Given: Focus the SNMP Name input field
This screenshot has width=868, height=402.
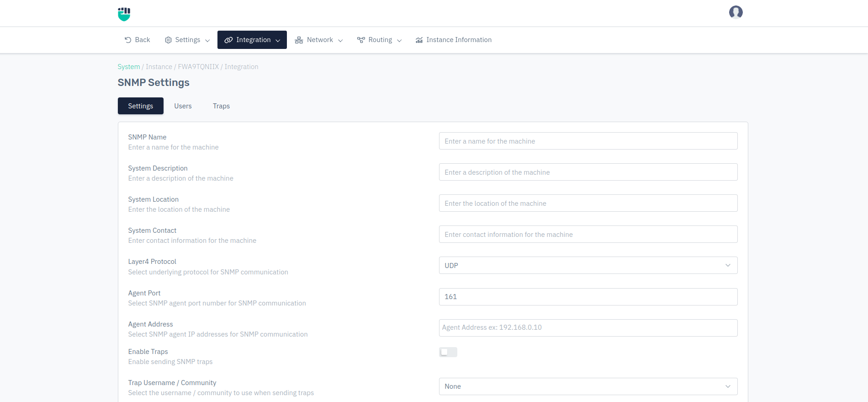Looking at the screenshot, I should pos(588,141).
